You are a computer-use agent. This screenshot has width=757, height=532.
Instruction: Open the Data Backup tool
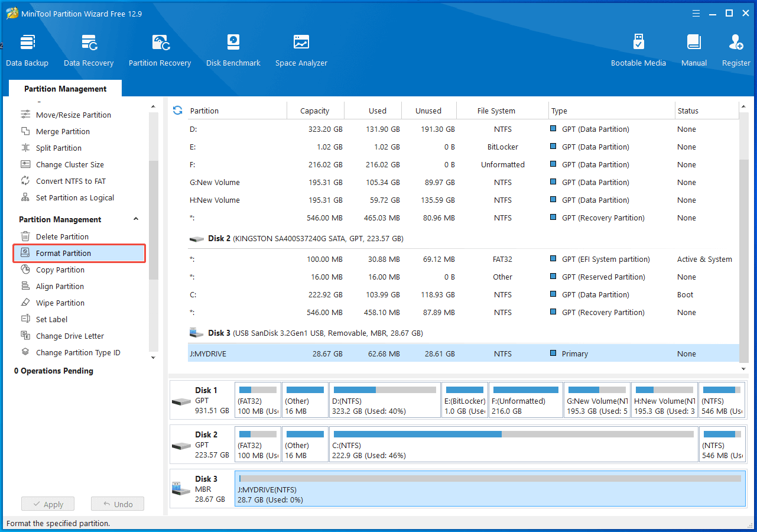pyautogui.click(x=27, y=50)
